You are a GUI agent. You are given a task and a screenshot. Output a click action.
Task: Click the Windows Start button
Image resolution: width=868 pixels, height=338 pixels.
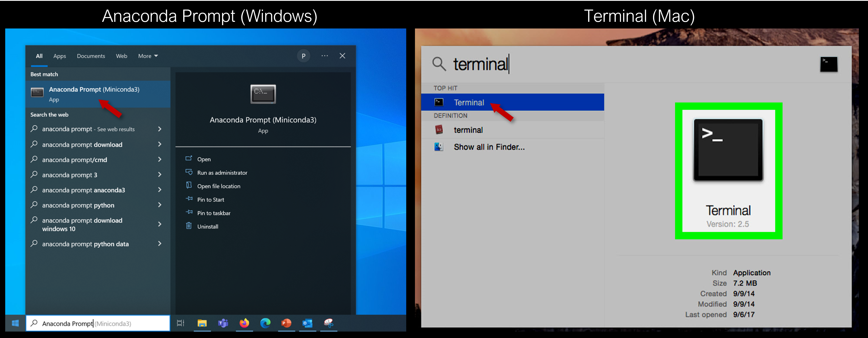point(15,323)
